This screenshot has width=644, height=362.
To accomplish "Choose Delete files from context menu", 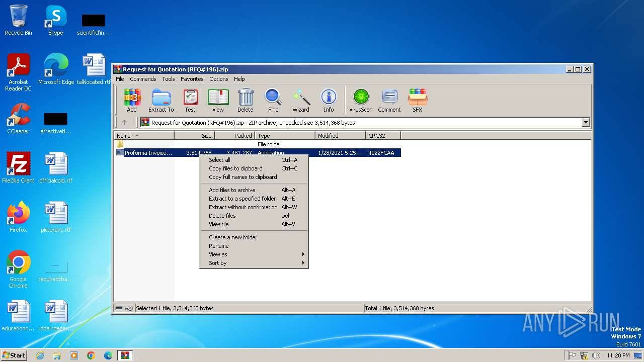I will click(254, 216).
